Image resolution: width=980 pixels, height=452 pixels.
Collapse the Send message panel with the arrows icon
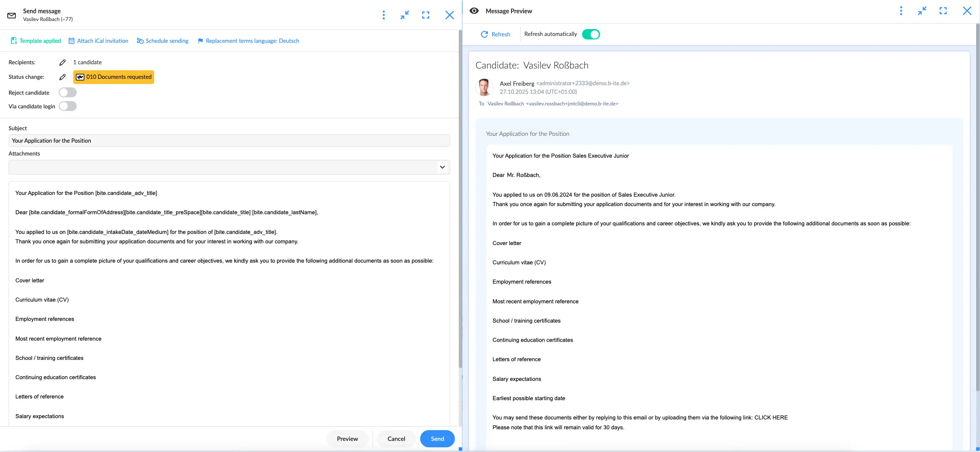(404, 15)
